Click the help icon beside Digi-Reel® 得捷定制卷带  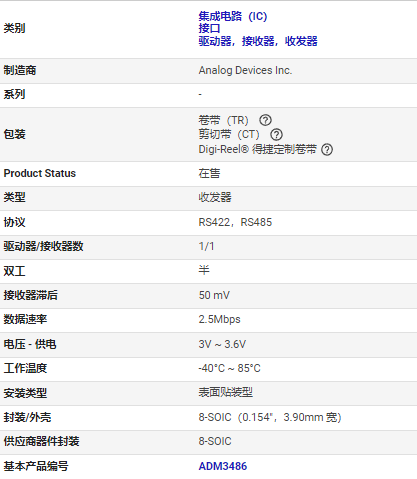[x=327, y=149]
